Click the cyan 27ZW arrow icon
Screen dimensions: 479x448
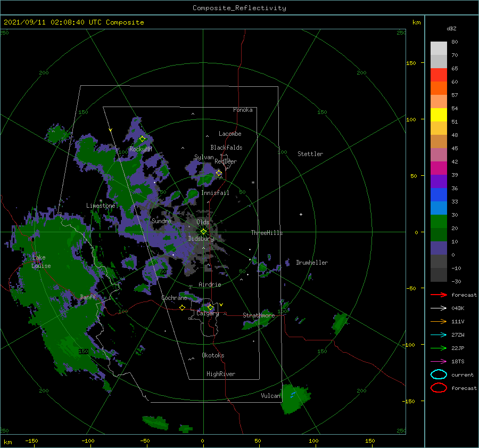tap(439, 335)
